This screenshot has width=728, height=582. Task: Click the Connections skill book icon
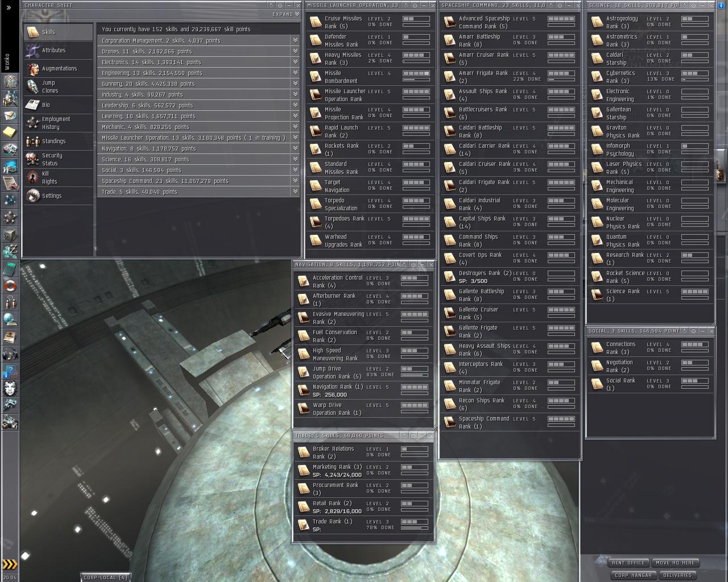pos(597,348)
